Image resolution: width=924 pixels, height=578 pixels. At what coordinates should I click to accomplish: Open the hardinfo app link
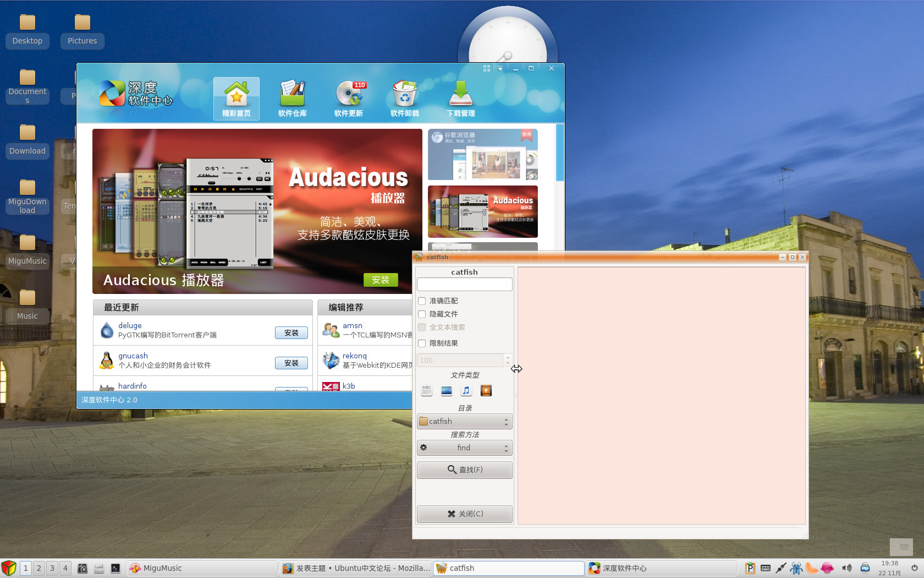point(133,386)
